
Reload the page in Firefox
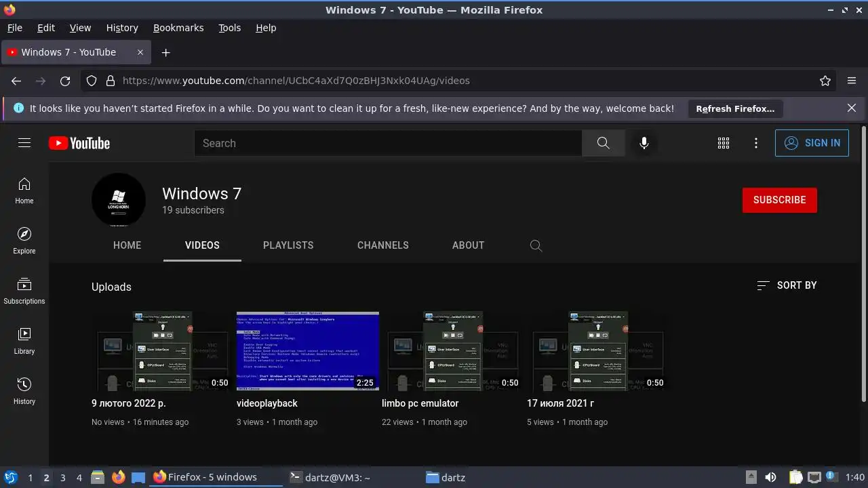pyautogui.click(x=65, y=81)
